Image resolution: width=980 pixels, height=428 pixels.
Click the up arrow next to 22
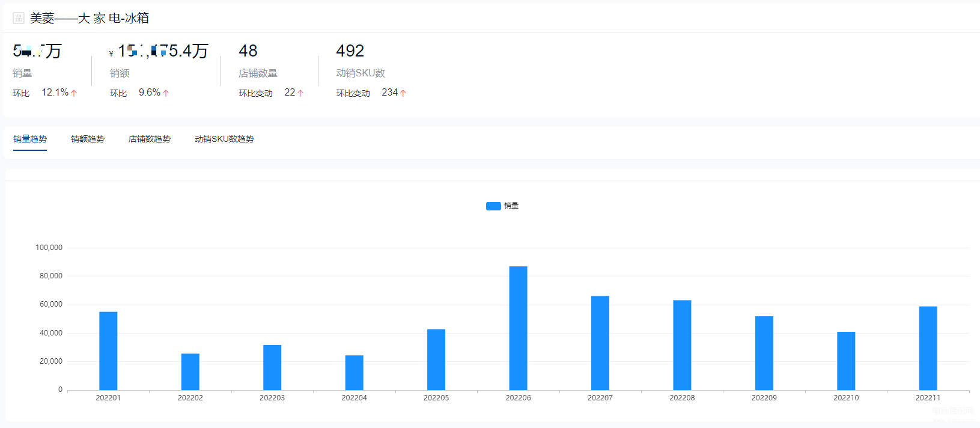pyautogui.click(x=300, y=93)
